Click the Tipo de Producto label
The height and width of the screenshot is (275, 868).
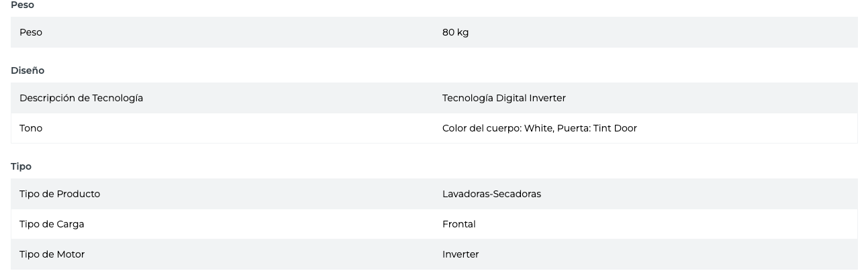click(x=60, y=194)
